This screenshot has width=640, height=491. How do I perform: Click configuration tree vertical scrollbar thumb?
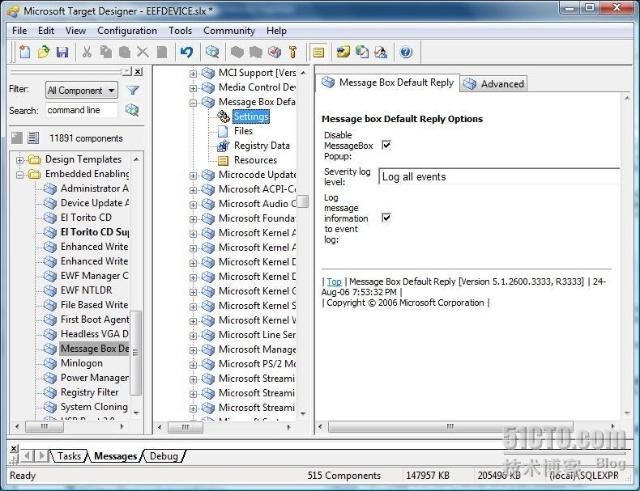(x=303, y=201)
